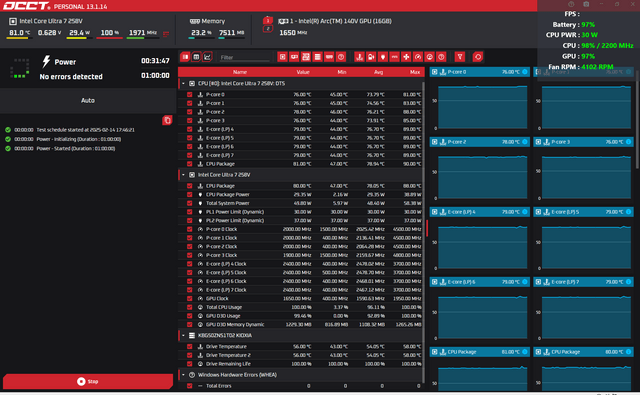The width and height of the screenshot is (640, 395).
Task: Sort table by Name column header
Action: [240, 72]
